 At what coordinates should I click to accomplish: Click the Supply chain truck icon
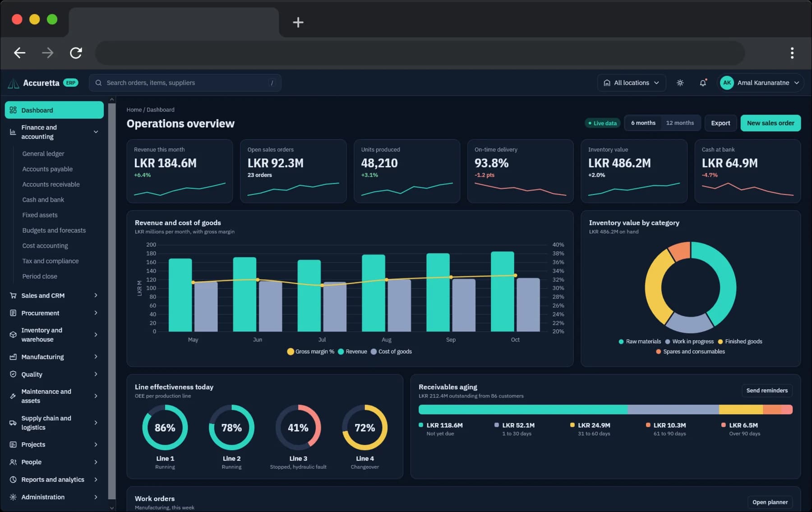(x=13, y=423)
